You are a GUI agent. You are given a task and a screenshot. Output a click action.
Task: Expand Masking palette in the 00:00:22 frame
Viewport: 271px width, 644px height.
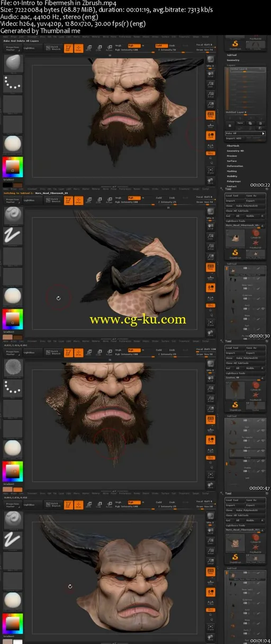pos(232,171)
